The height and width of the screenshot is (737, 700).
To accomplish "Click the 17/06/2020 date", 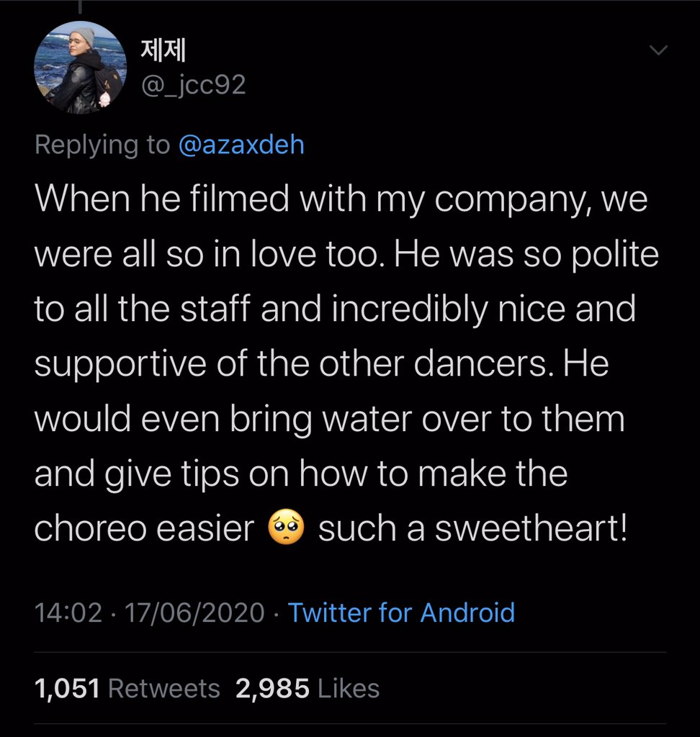I will (x=194, y=612).
